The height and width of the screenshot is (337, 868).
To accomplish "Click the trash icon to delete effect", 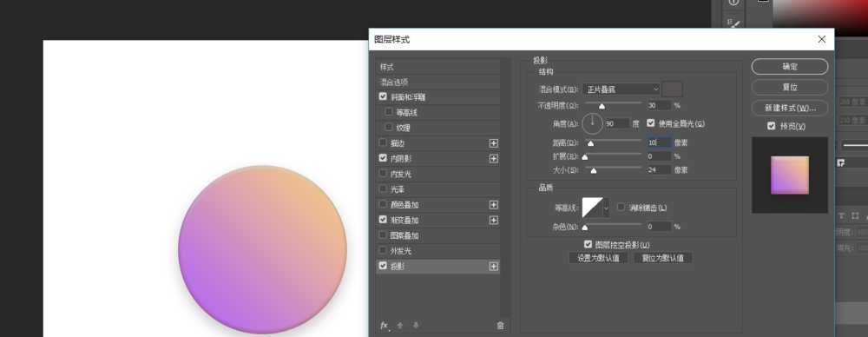I will point(501,326).
